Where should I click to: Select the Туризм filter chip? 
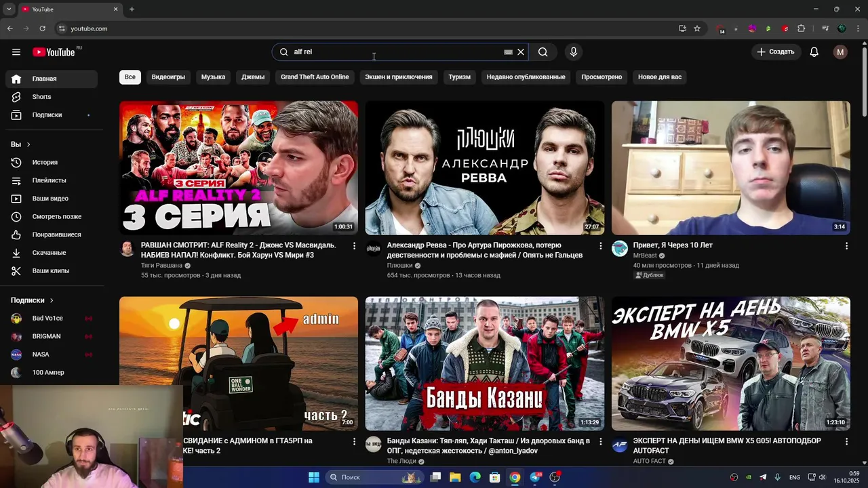[459, 77]
